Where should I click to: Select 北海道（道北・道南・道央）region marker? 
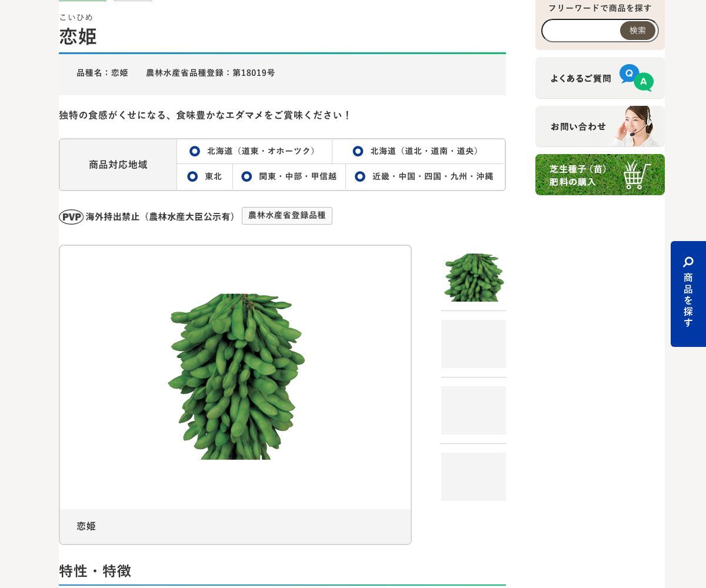tap(358, 152)
